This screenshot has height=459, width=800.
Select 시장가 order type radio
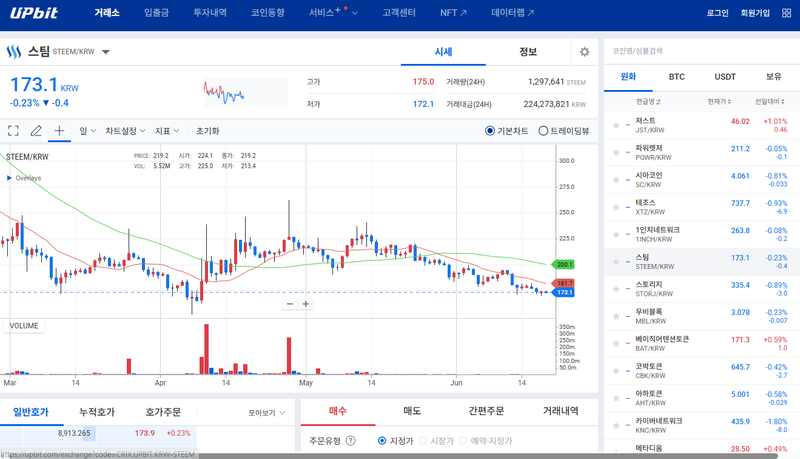click(422, 441)
